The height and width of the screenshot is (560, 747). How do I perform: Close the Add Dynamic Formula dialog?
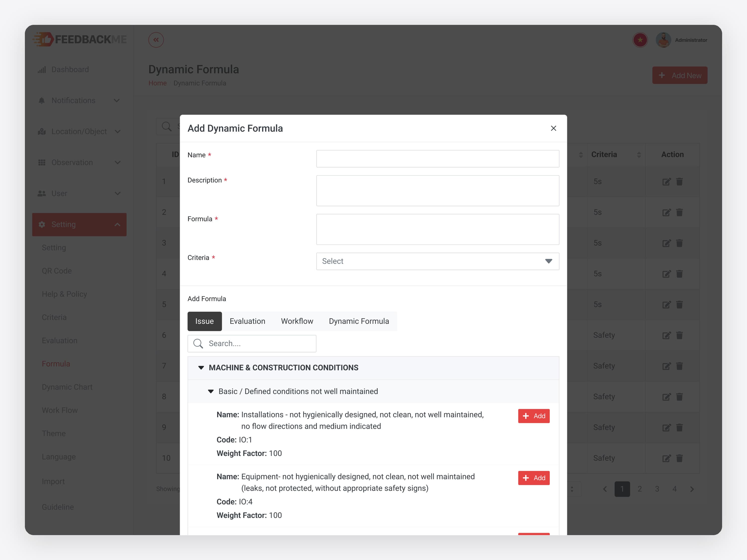coord(553,128)
